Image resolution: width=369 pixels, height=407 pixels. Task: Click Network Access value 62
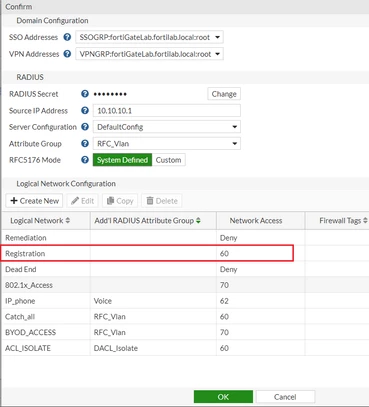pyautogui.click(x=224, y=301)
